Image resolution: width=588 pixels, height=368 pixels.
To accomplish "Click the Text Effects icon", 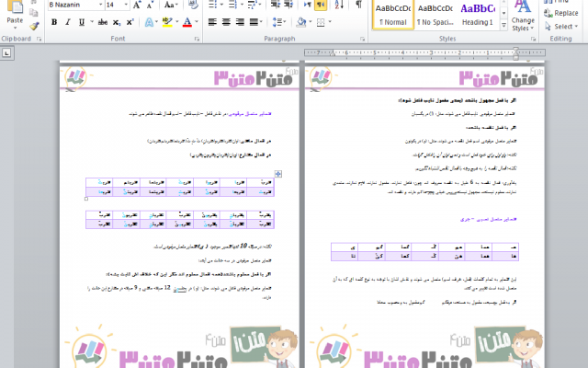I will [149, 22].
